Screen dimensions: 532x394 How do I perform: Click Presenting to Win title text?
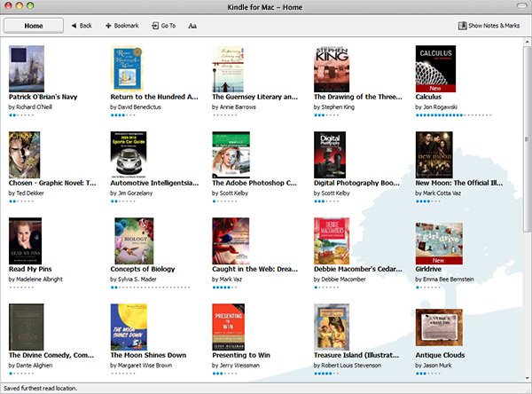click(x=246, y=355)
